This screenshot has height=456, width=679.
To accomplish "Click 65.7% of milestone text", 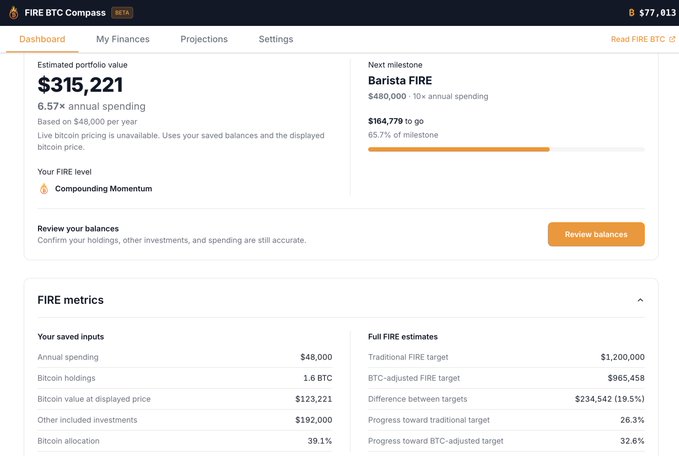I will tap(403, 135).
